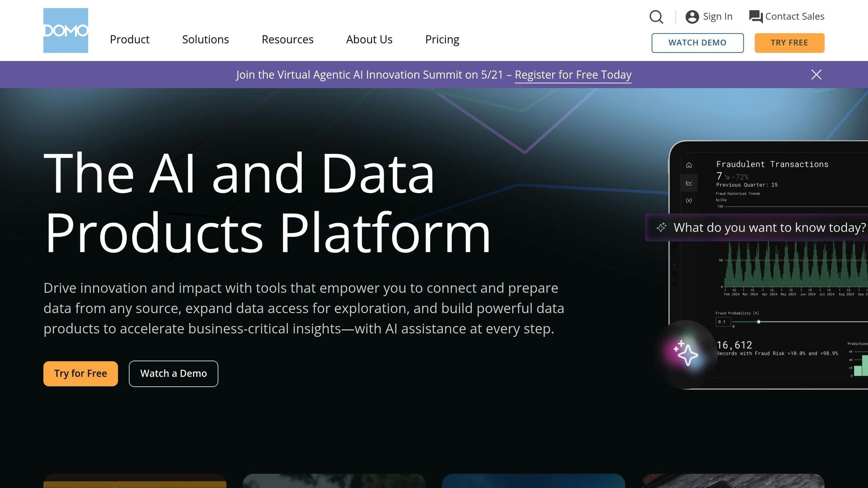Click the Contact Sales chat icon
868x488 pixels.
click(x=756, y=17)
